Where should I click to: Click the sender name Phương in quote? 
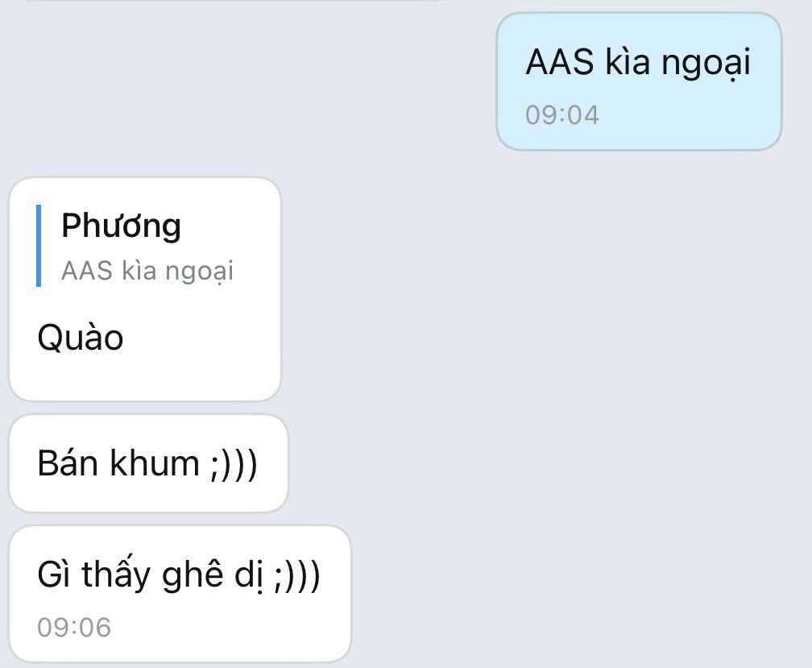[121, 226]
